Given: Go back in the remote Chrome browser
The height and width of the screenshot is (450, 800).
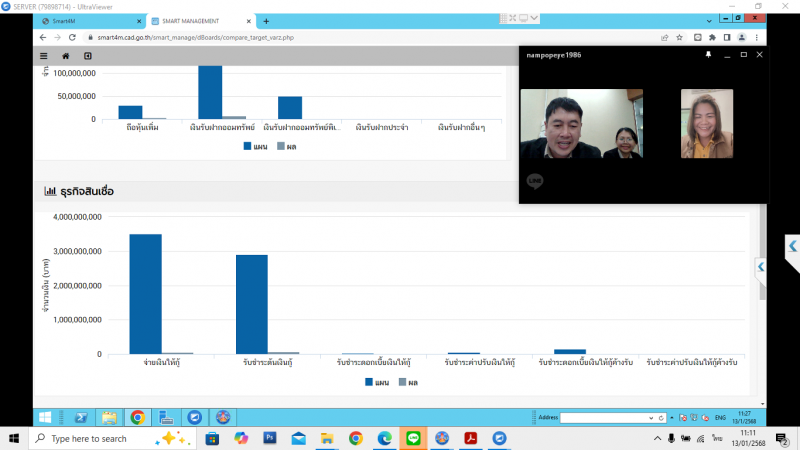Looking at the screenshot, I should (x=43, y=37).
